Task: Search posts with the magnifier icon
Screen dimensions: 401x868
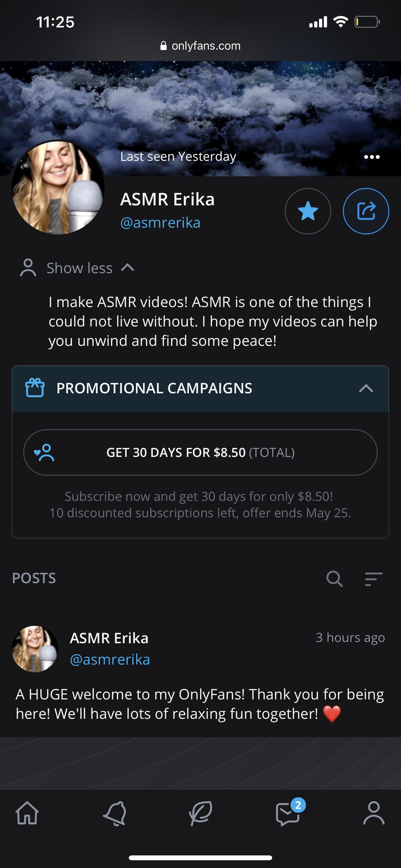Action: click(x=334, y=579)
